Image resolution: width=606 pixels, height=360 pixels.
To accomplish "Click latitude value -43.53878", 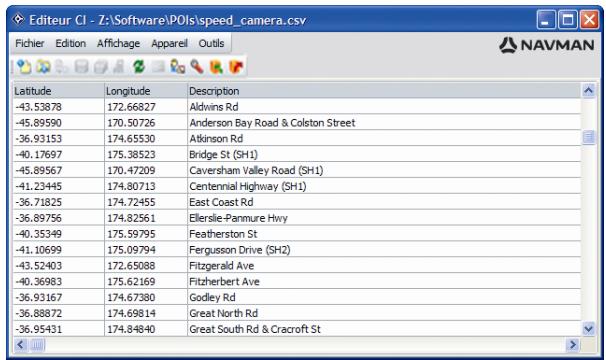I will 38,107.
